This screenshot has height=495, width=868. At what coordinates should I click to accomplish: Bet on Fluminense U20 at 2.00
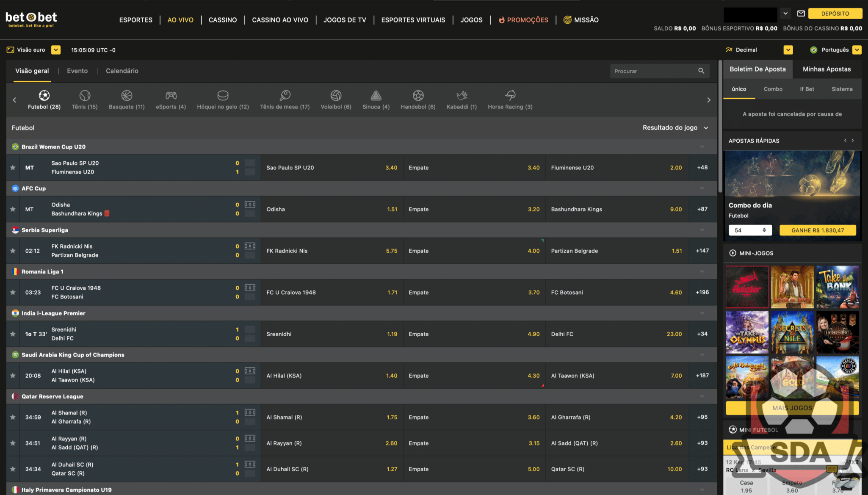(x=616, y=168)
